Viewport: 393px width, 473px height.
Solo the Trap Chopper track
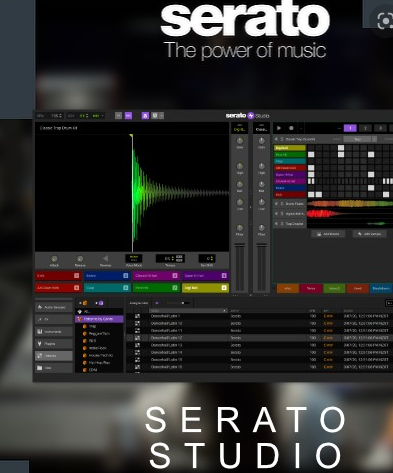(x=282, y=224)
